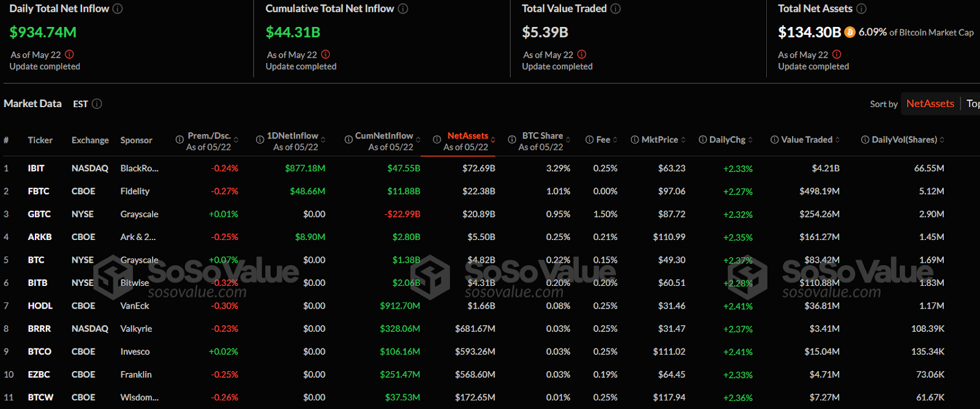This screenshot has height=409, width=980.
Task: Click info icon before BTC Share column
Action: (511, 140)
